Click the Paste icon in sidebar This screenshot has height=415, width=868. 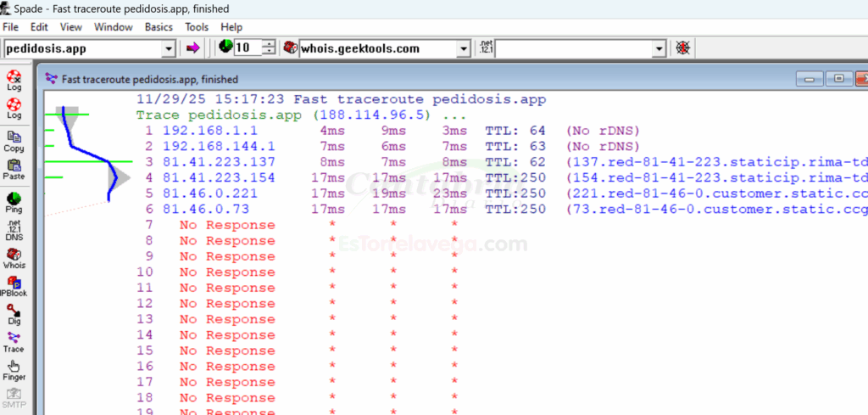[14, 169]
